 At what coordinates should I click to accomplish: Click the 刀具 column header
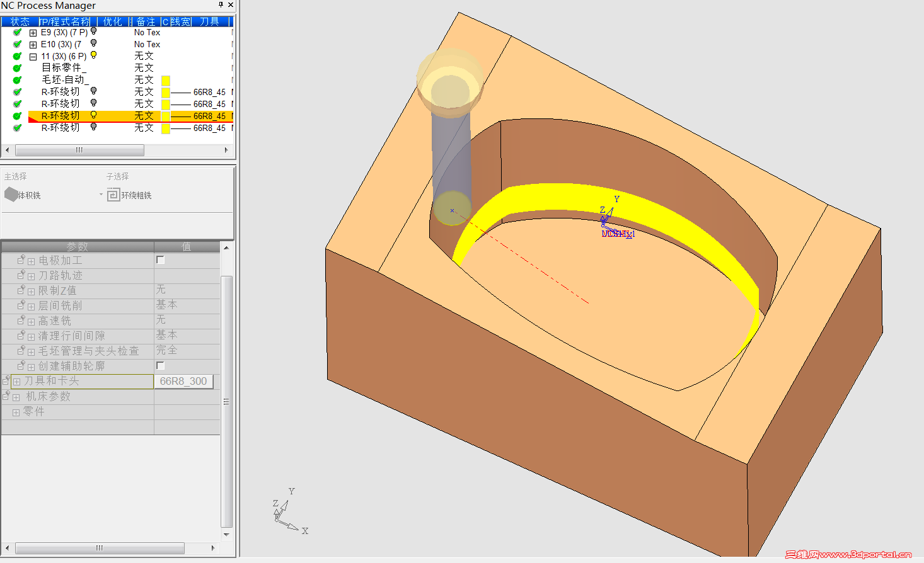point(209,21)
